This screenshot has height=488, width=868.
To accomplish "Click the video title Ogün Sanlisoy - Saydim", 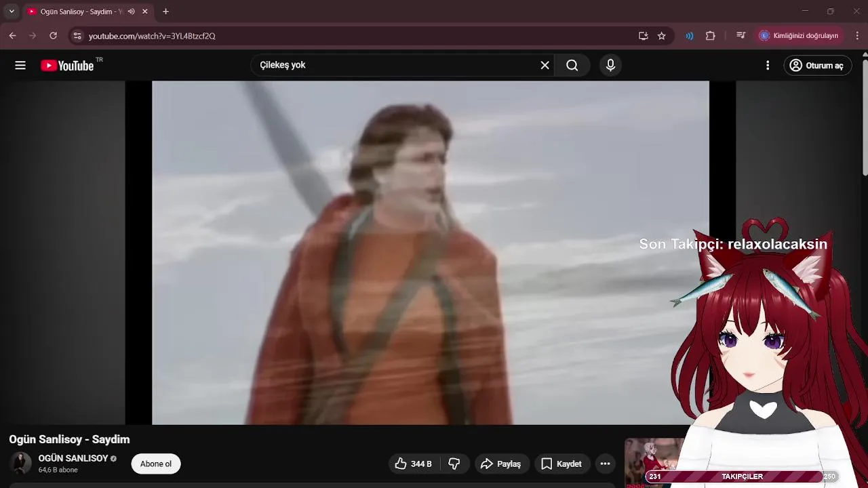I will [x=69, y=439].
